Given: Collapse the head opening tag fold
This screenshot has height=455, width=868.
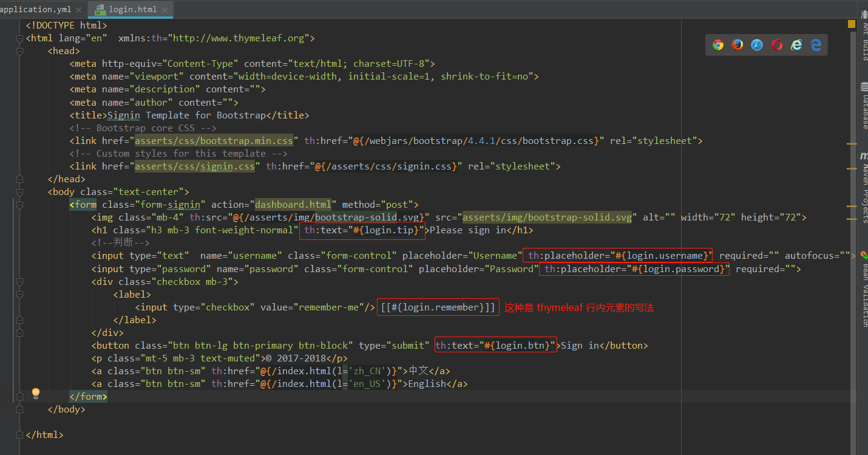Looking at the screenshot, I should [x=19, y=51].
